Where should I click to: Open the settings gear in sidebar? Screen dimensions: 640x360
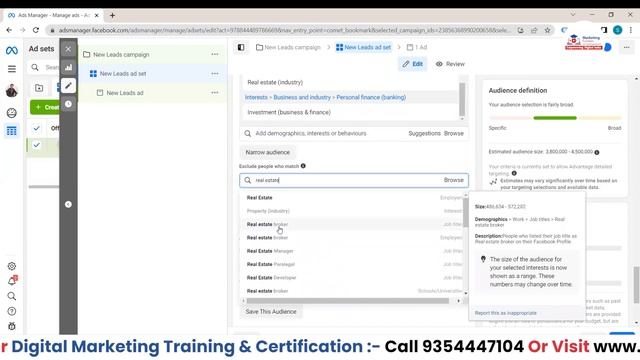pyautogui.click(x=11, y=266)
